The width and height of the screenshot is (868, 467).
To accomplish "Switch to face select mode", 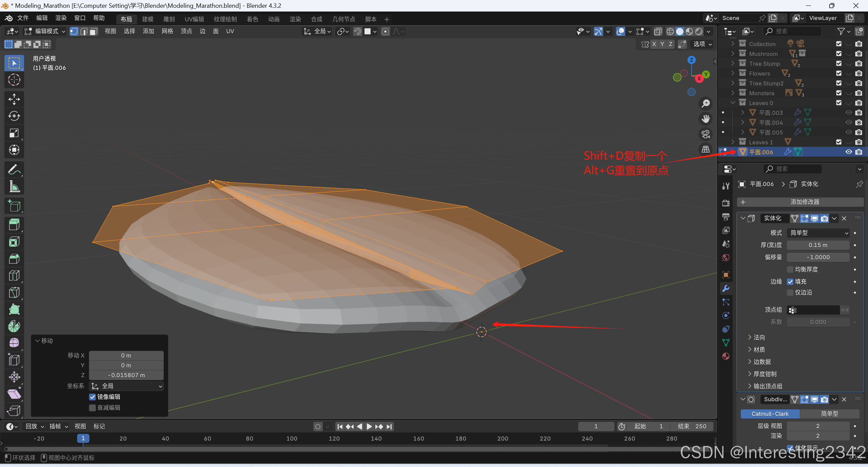I will point(94,32).
